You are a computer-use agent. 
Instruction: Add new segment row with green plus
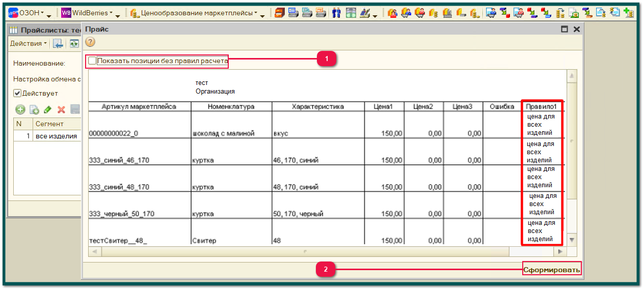20,109
